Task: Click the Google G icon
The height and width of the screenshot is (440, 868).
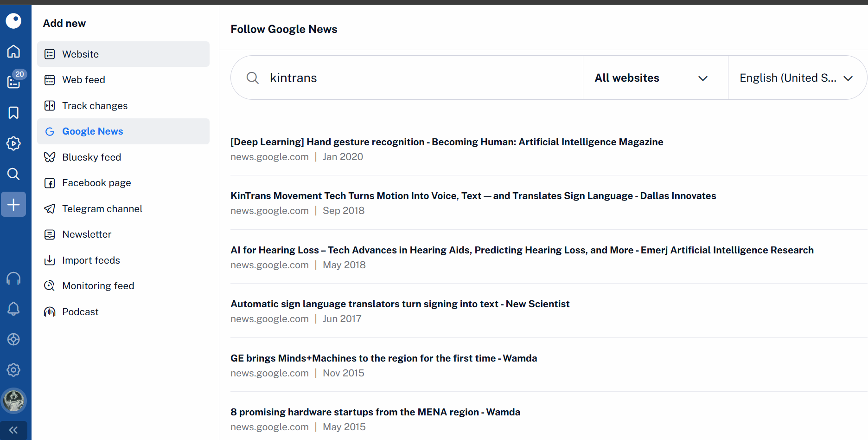Action: point(50,131)
